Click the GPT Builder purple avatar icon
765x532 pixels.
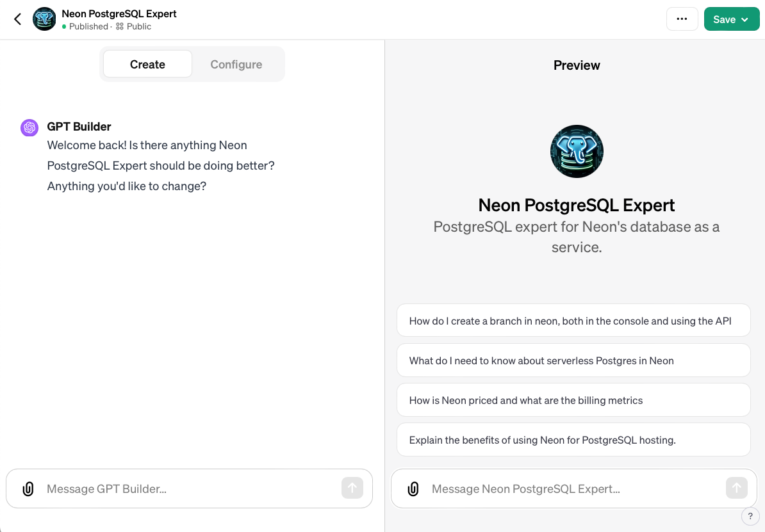tap(29, 127)
